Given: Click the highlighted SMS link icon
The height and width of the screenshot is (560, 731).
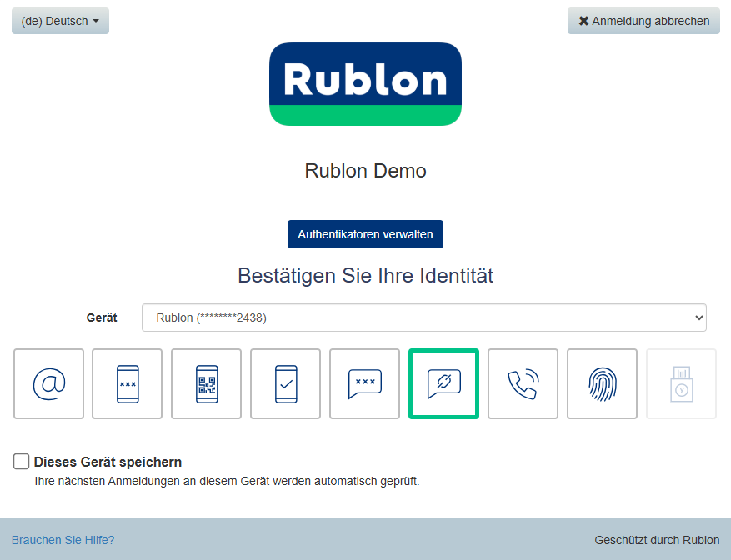Looking at the screenshot, I should pyautogui.click(x=443, y=383).
